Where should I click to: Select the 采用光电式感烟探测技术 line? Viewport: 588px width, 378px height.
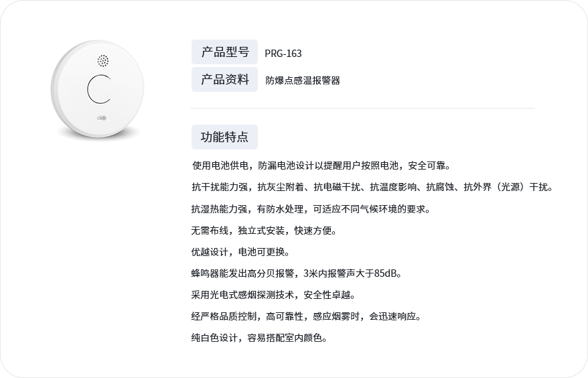coord(273,295)
